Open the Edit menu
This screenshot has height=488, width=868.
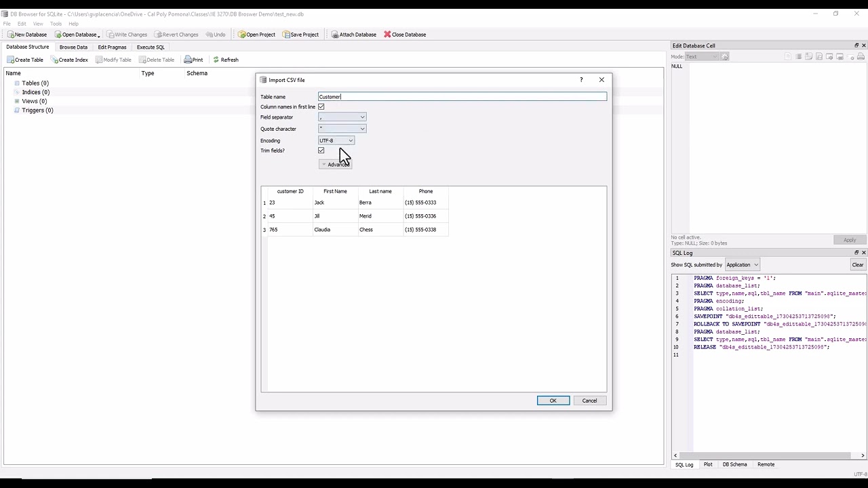coord(22,24)
